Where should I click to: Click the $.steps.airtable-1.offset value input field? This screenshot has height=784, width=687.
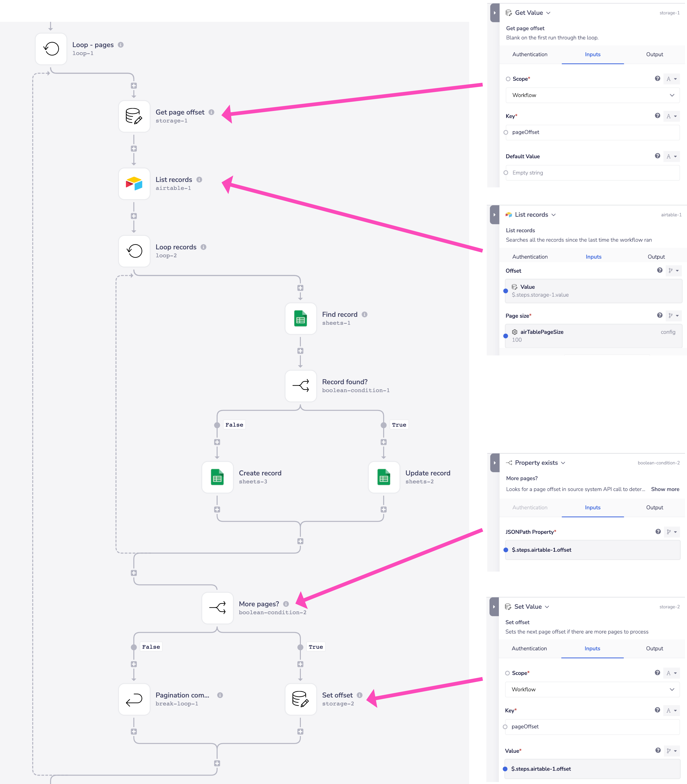pyautogui.click(x=592, y=769)
